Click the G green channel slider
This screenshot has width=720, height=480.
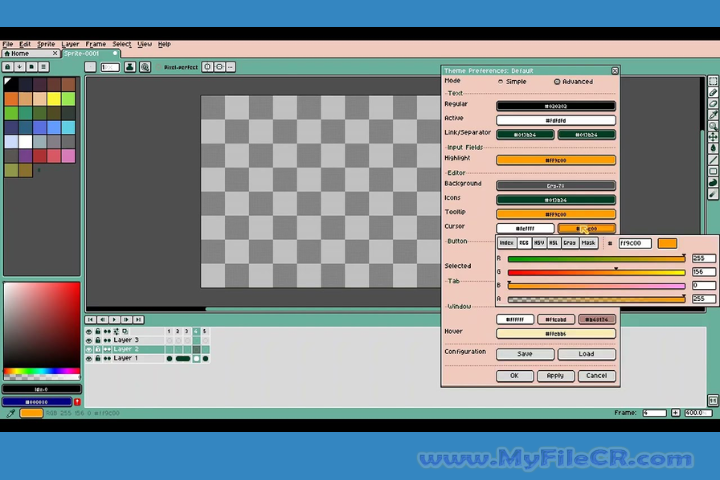click(596, 272)
